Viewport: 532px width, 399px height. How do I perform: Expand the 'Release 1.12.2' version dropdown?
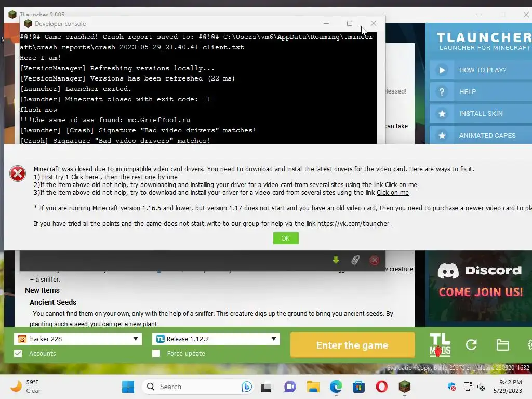point(273,339)
